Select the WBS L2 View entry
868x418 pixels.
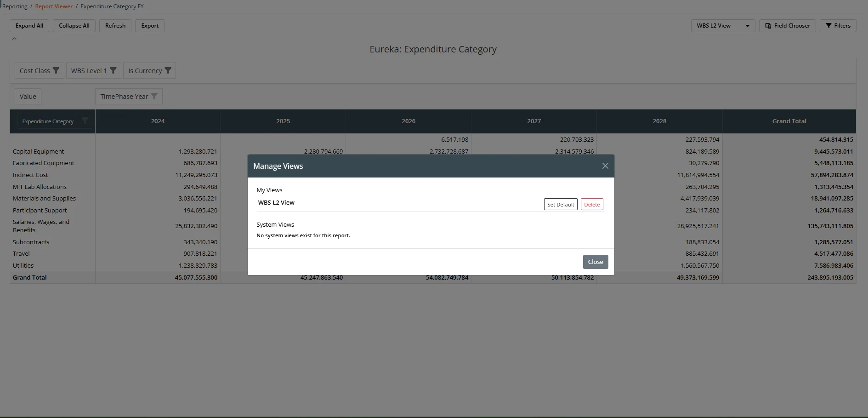(276, 202)
